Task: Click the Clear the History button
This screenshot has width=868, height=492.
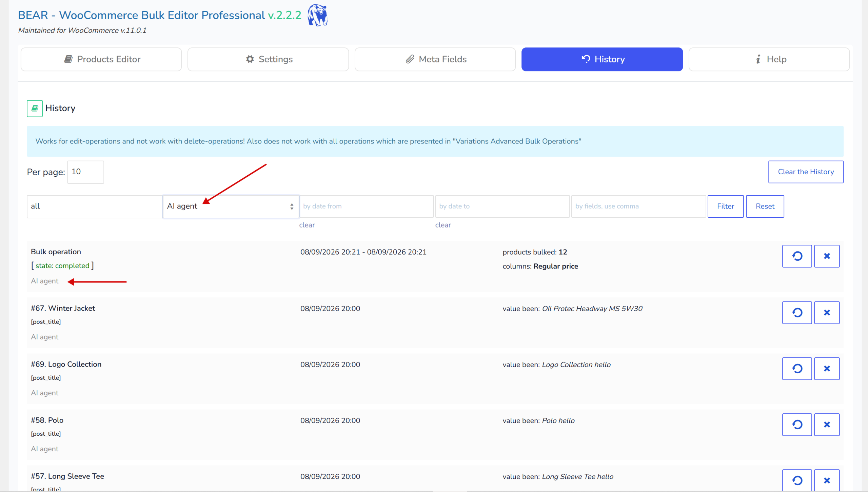Action: (x=806, y=172)
